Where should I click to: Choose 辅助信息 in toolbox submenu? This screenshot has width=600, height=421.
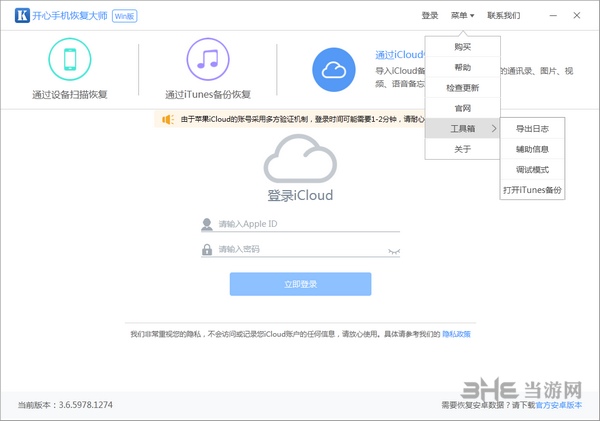click(x=532, y=149)
